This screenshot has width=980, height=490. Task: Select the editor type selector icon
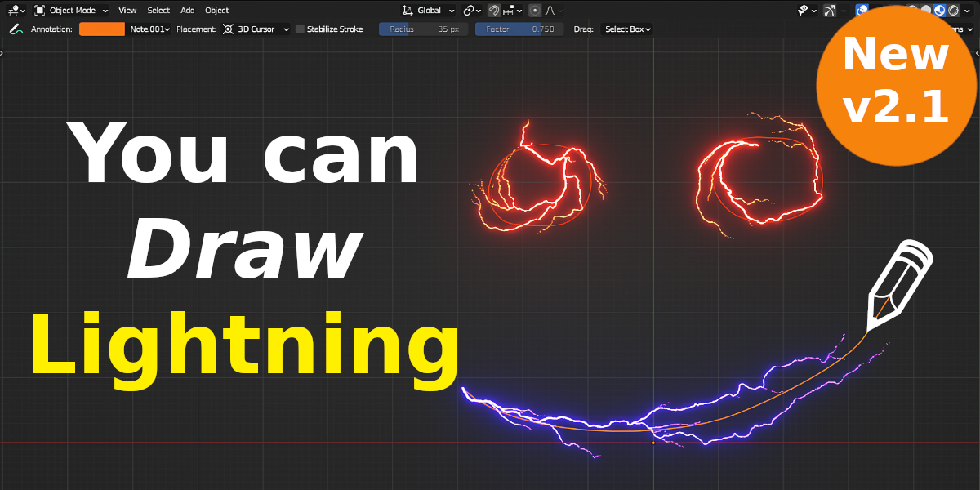(13, 10)
